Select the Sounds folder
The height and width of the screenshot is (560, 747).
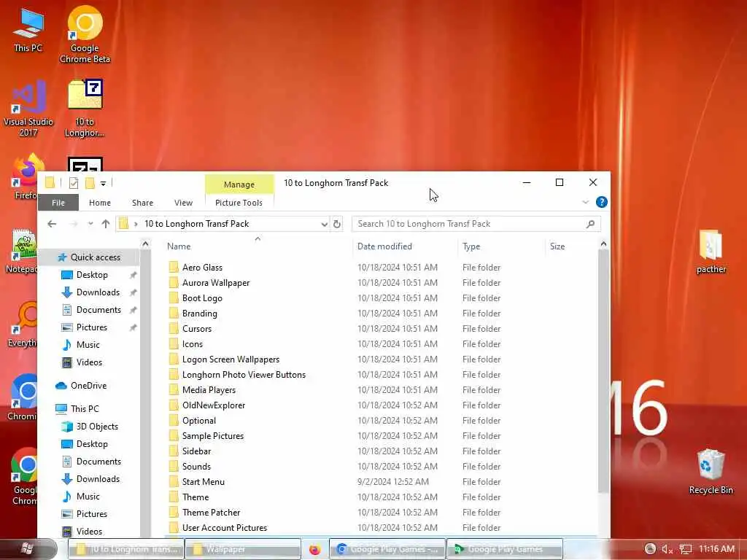[196, 467]
